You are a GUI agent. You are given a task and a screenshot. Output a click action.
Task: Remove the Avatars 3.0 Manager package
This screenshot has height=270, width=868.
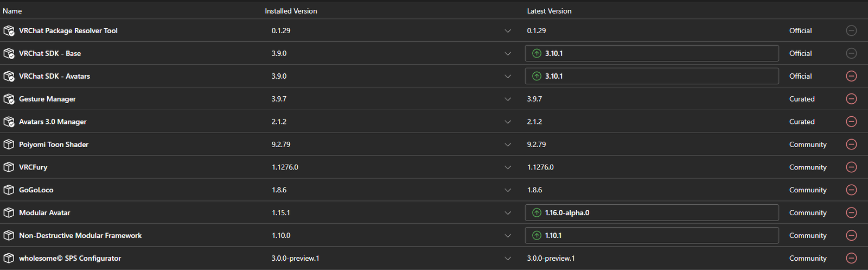(x=851, y=122)
